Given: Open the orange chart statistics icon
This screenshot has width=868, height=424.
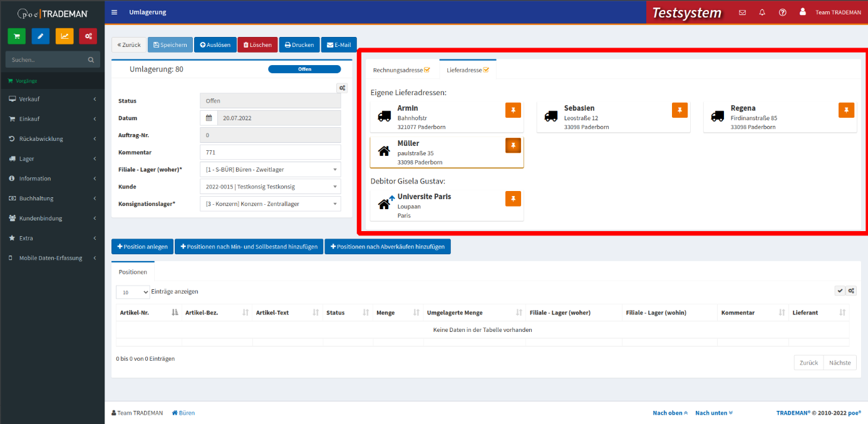Looking at the screenshot, I should 65,36.
